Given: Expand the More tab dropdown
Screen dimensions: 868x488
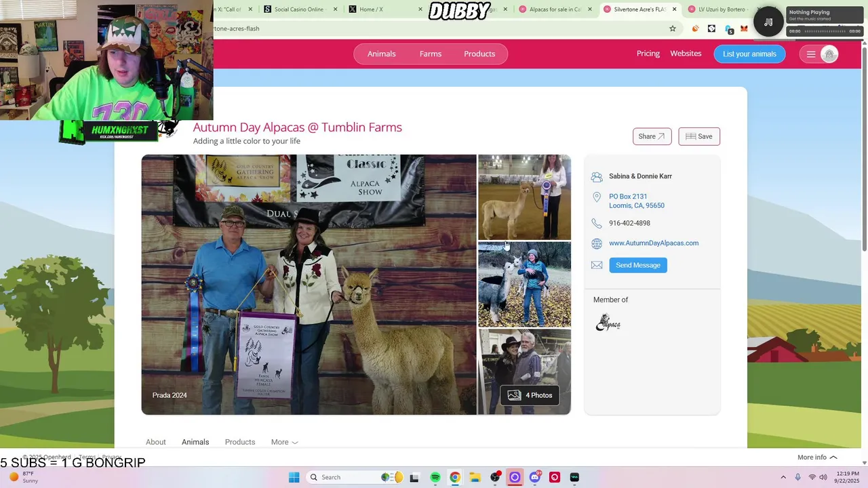Looking at the screenshot, I should coord(284,442).
